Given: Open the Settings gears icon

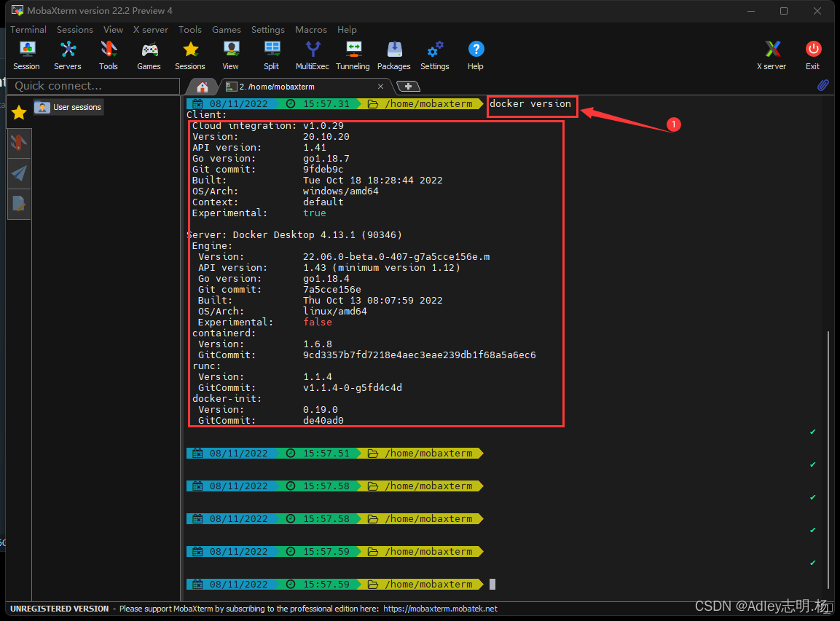Looking at the screenshot, I should tap(434, 55).
